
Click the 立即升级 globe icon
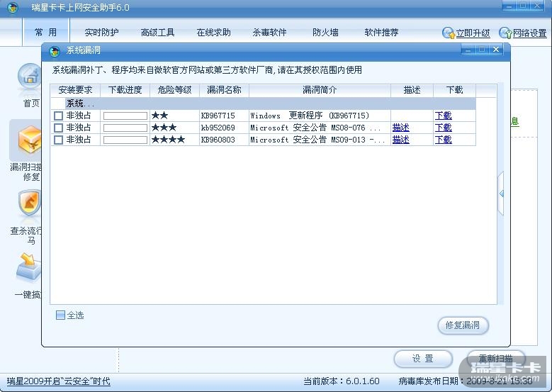click(x=448, y=33)
